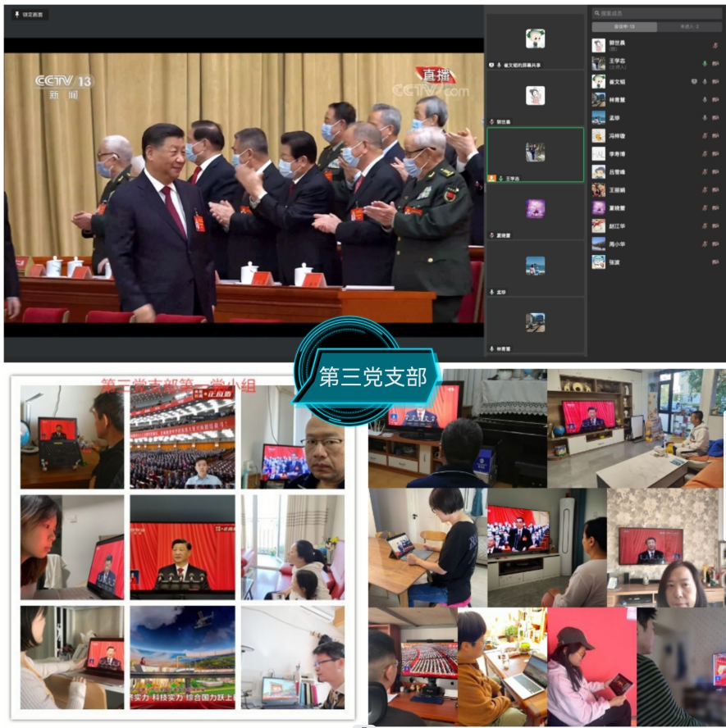
Task: Click 王学志's avatar in the participant list
Action: click(599, 63)
